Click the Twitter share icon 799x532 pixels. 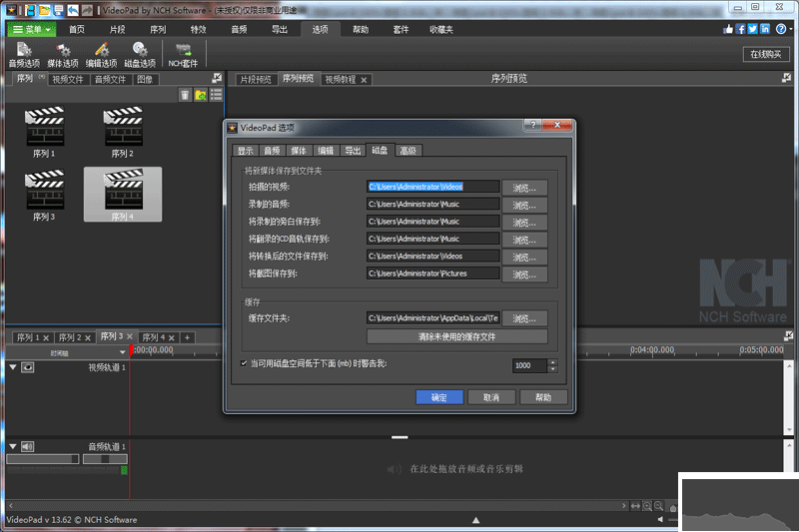point(753,29)
